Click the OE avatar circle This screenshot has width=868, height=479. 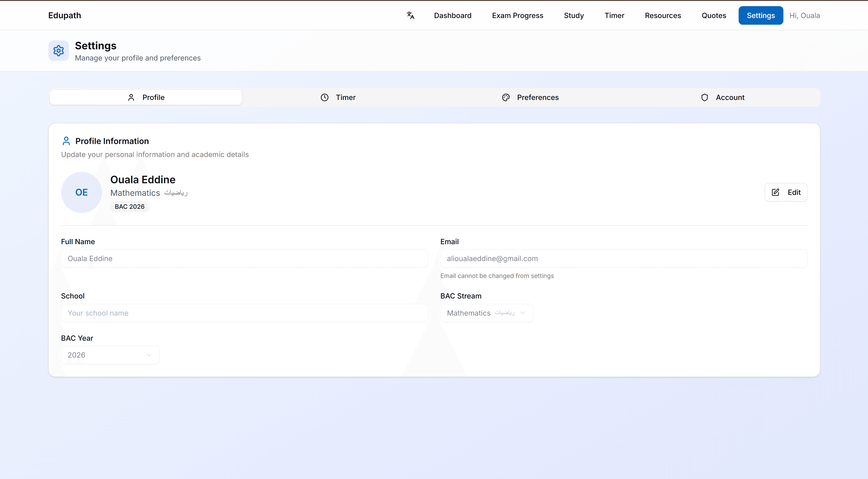81,192
